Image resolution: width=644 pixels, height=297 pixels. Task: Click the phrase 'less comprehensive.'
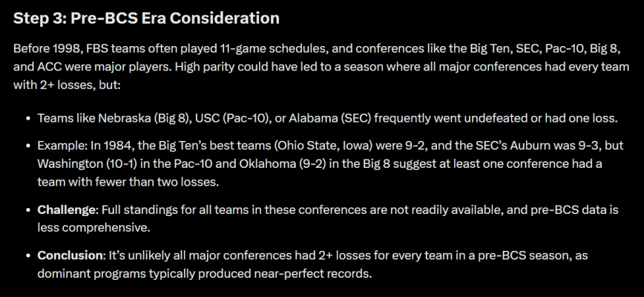pos(93,228)
